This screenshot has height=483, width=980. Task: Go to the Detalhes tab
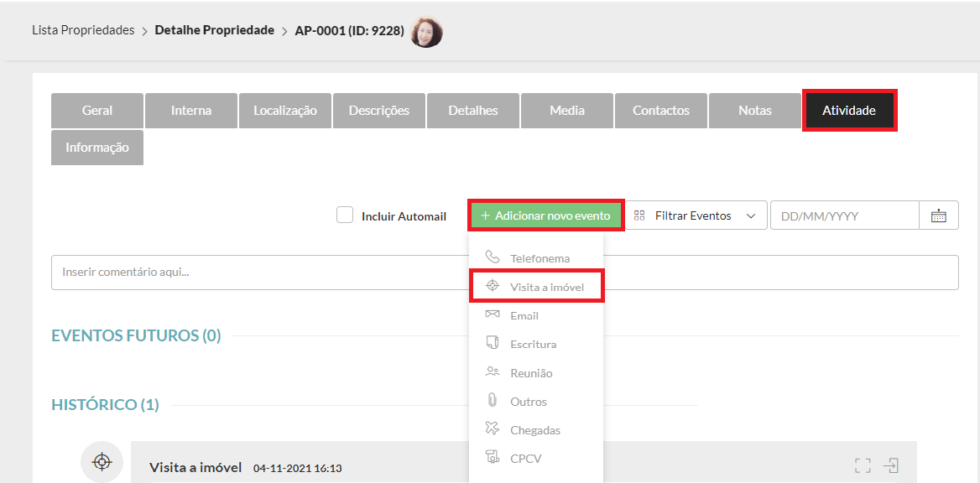coord(473,111)
